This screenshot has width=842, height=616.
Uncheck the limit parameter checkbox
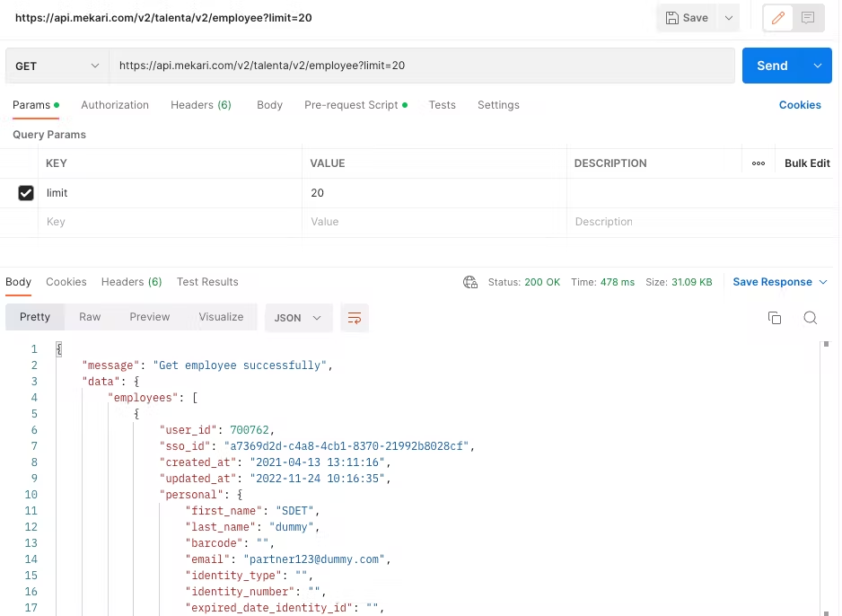[x=26, y=193]
